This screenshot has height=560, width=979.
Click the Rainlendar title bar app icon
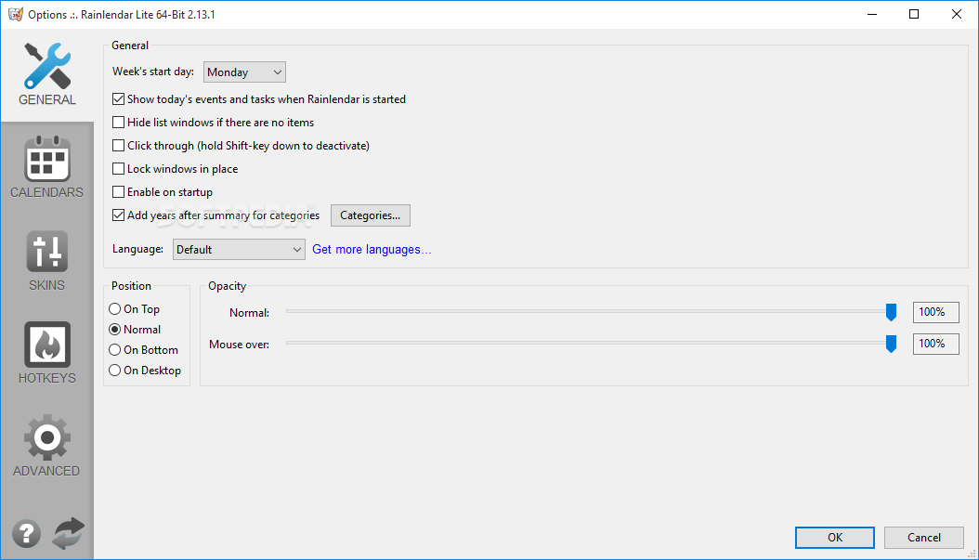pyautogui.click(x=16, y=14)
